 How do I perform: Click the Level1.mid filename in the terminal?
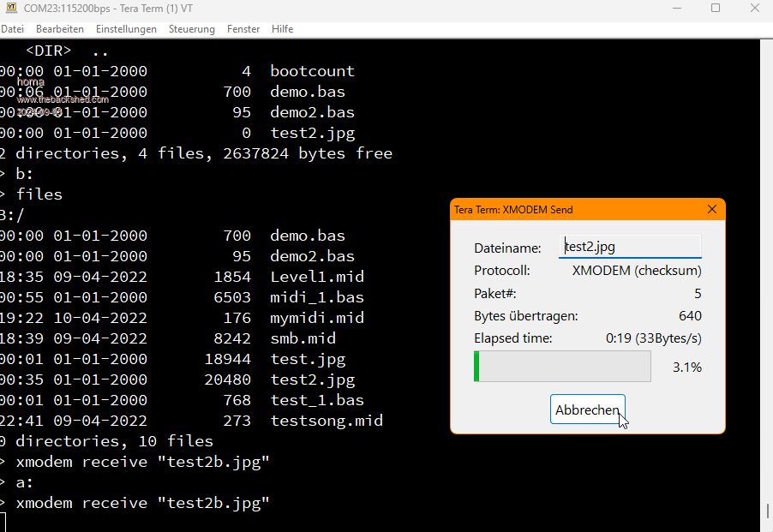tap(317, 277)
